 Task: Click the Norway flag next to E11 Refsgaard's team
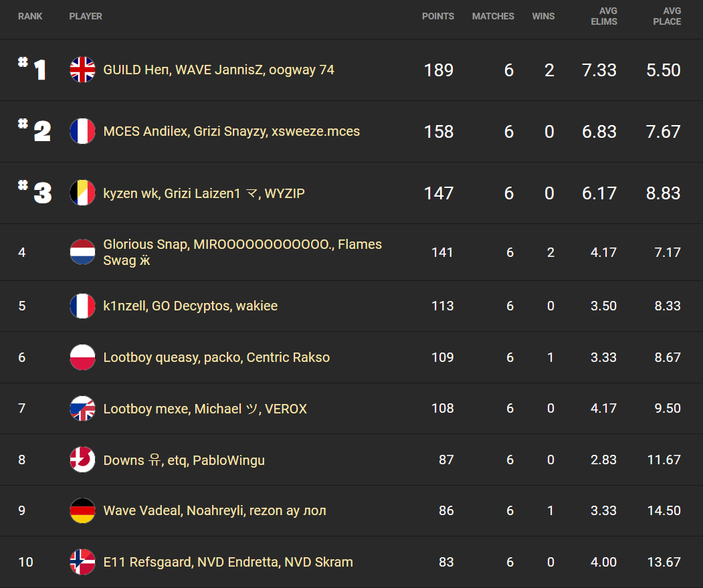point(82,562)
